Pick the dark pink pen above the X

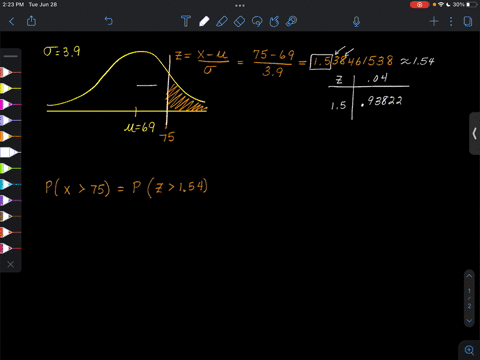pyautogui.click(x=10, y=248)
